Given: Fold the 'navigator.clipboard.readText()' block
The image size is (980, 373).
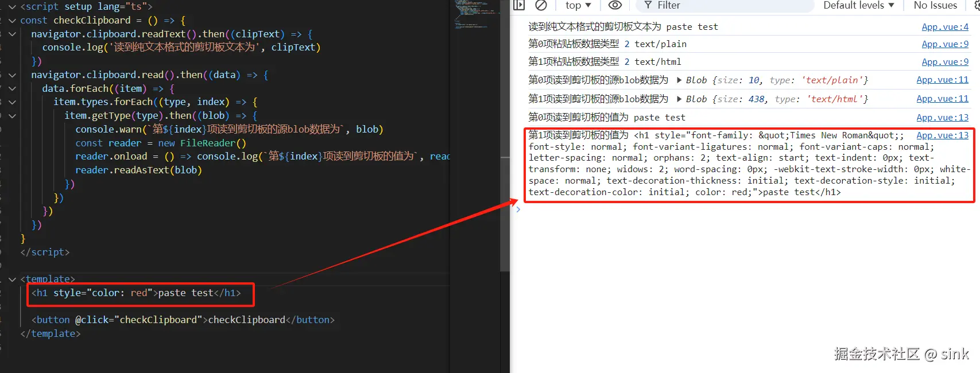Looking at the screenshot, I should pyautogui.click(x=12, y=34).
